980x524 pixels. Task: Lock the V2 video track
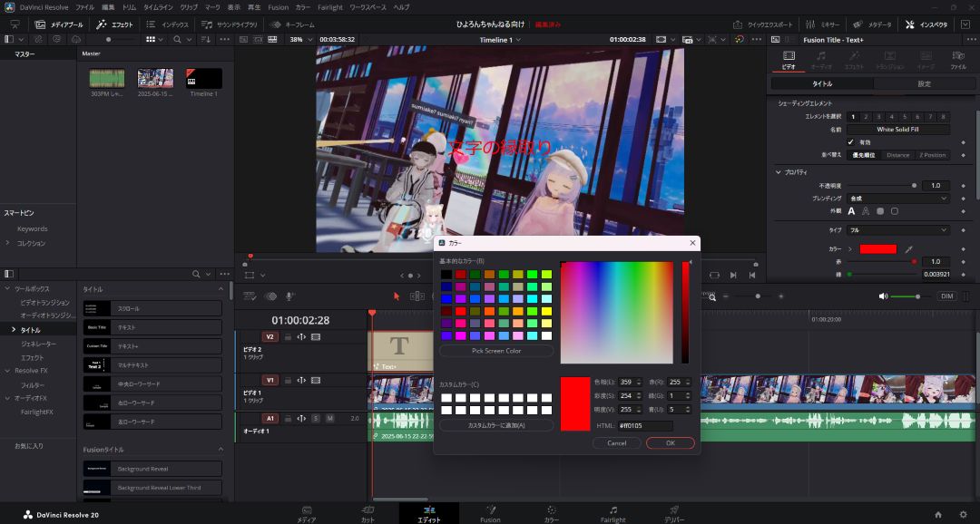point(288,336)
